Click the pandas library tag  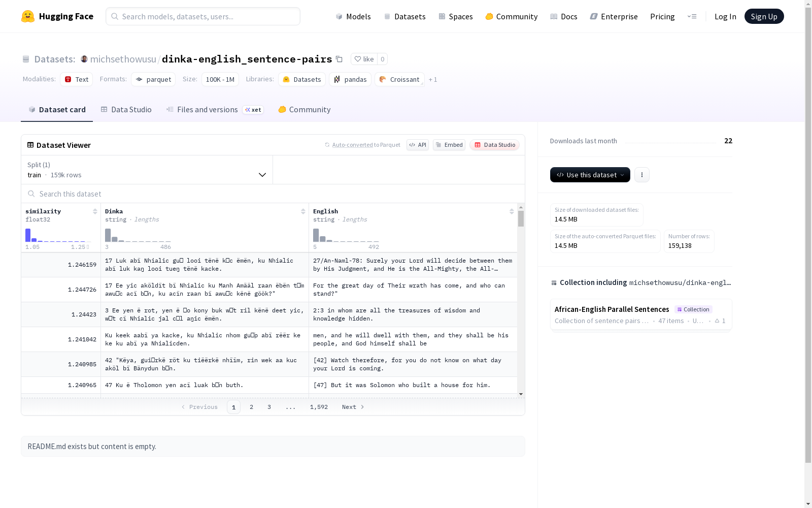click(350, 79)
